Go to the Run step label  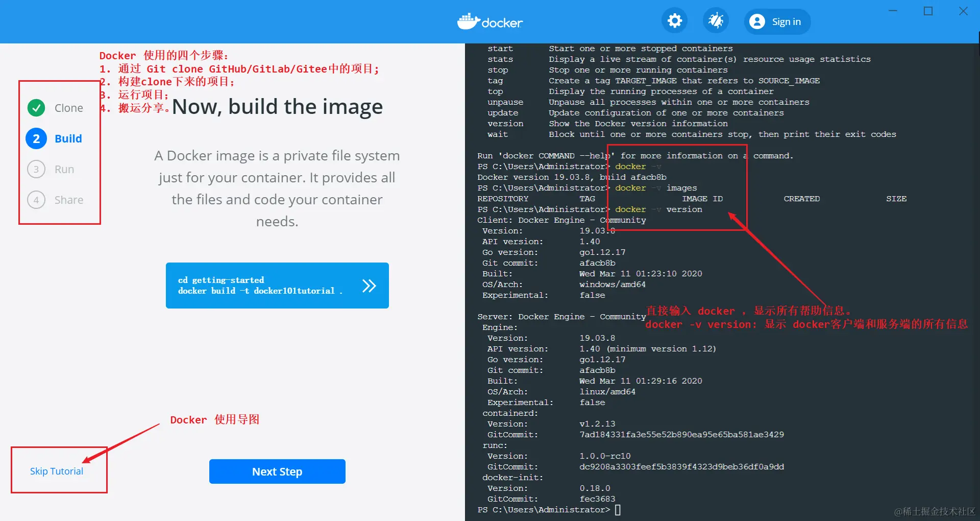[64, 169]
